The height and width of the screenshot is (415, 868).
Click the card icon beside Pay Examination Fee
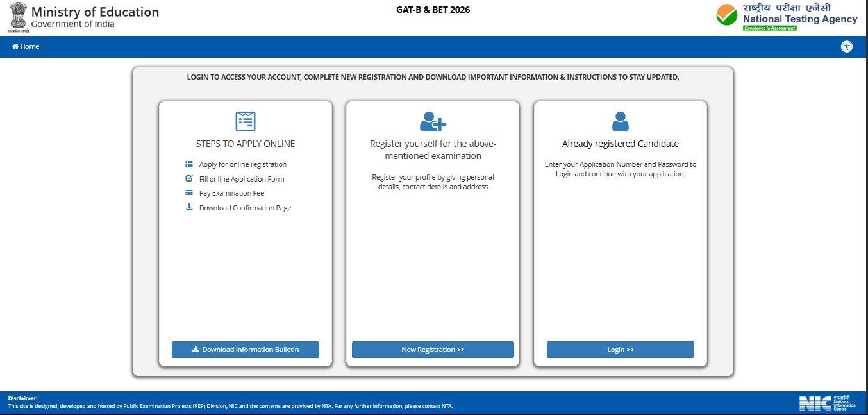click(x=189, y=192)
